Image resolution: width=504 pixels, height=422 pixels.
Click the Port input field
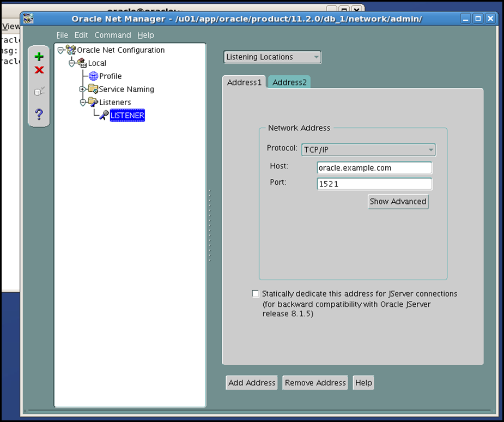(x=374, y=184)
